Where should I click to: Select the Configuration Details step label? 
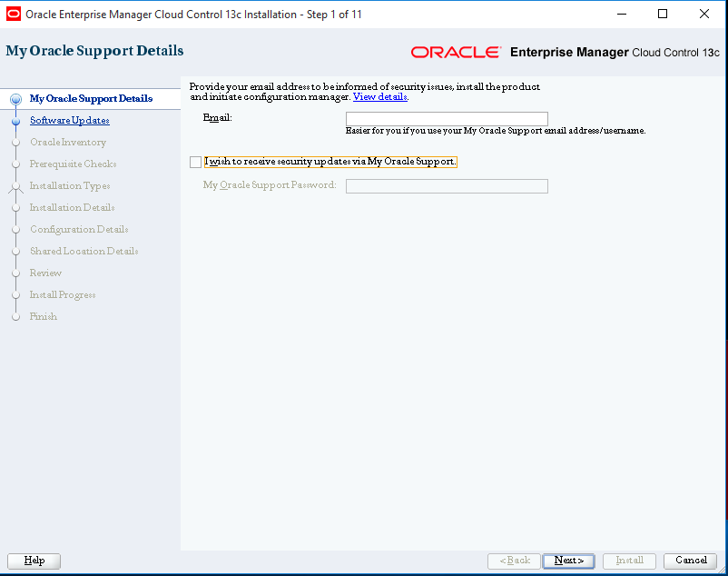pos(78,229)
